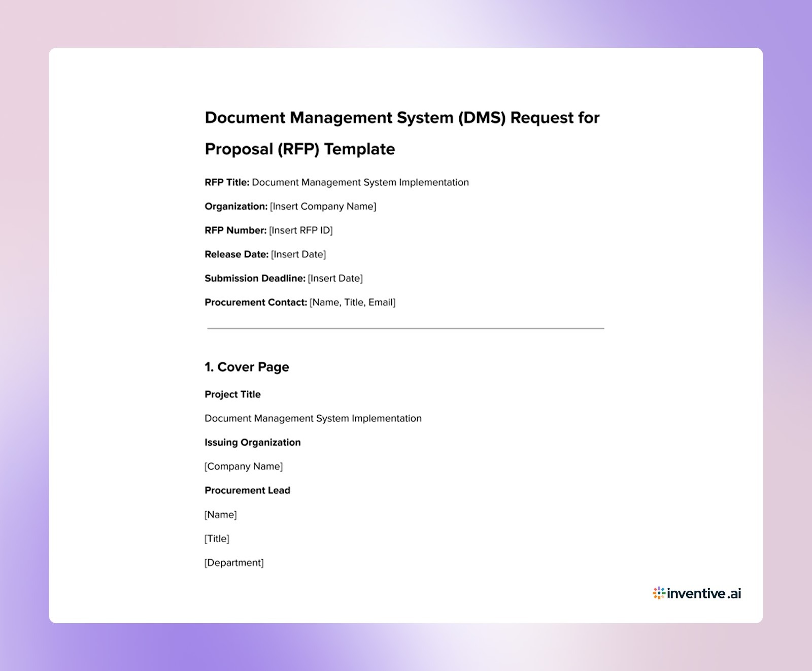Click the [Name, Title, Email] contact placeholder
Image resolution: width=812 pixels, height=671 pixels.
pos(353,302)
